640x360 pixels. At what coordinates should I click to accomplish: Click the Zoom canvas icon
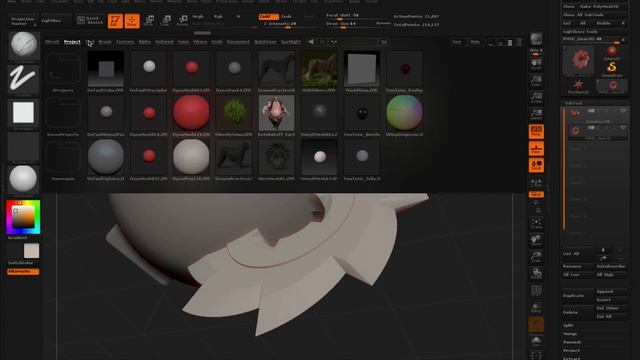[x=536, y=81]
